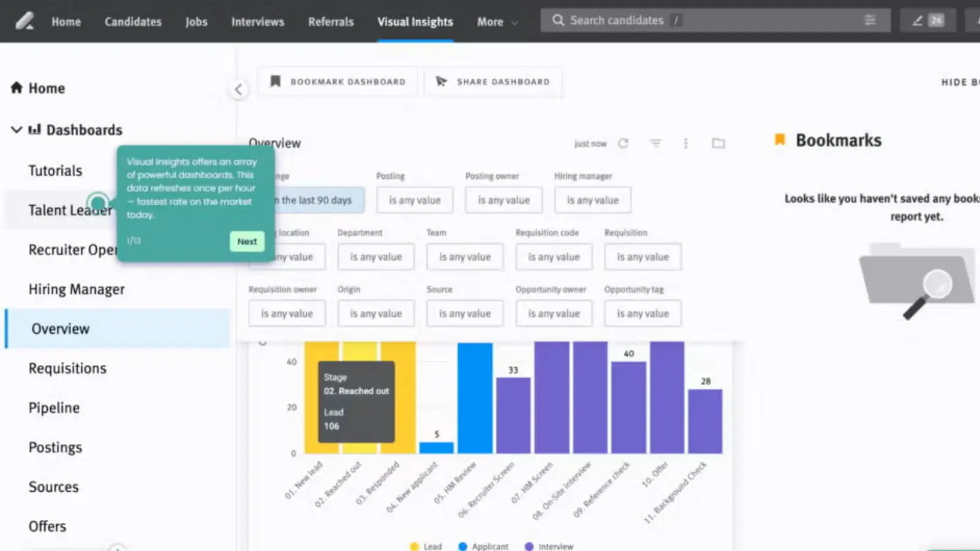This screenshot has width=980, height=551.
Task: Click the Hide Bookmarks button
Action: click(960, 82)
